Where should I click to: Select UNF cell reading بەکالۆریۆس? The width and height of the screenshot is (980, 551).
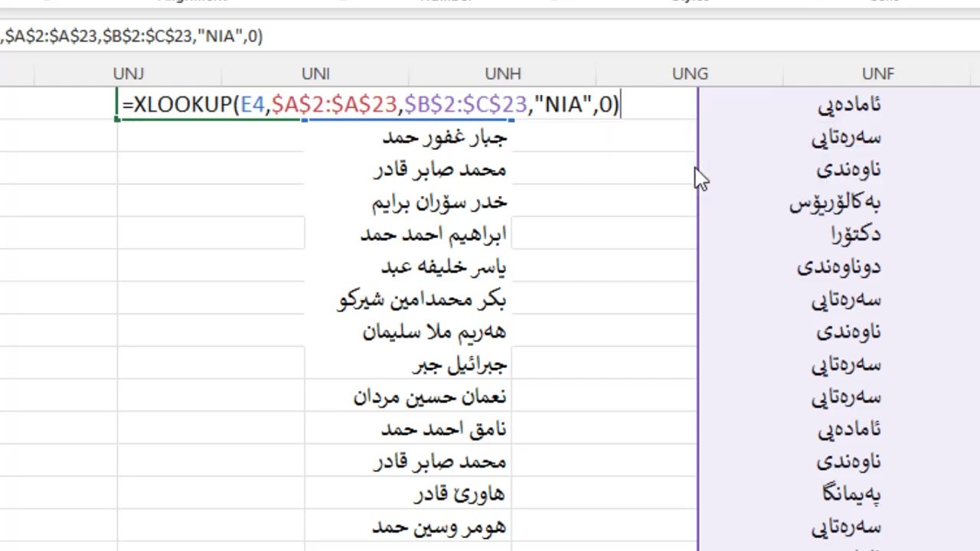tap(835, 202)
